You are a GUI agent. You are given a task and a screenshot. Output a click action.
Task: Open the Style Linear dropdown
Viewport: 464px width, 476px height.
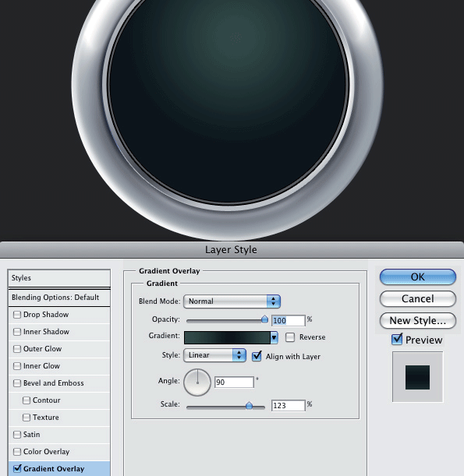pos(214,355)
